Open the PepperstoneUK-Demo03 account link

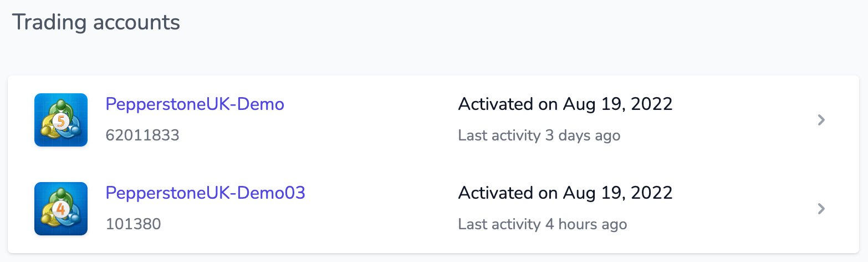[206, 193]
